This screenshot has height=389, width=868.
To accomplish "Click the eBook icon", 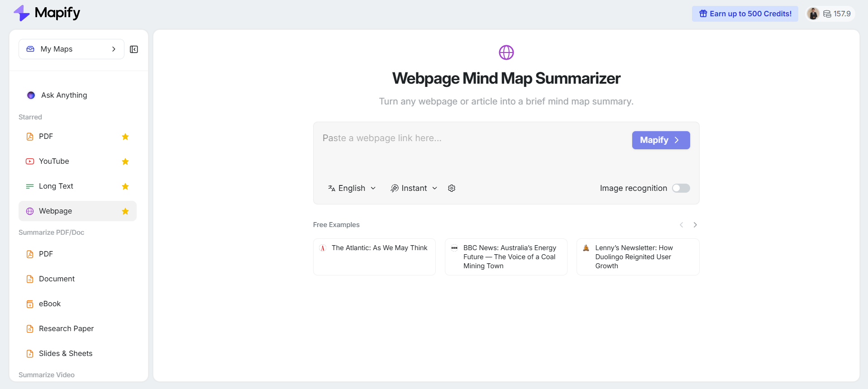I will (30, 304).
